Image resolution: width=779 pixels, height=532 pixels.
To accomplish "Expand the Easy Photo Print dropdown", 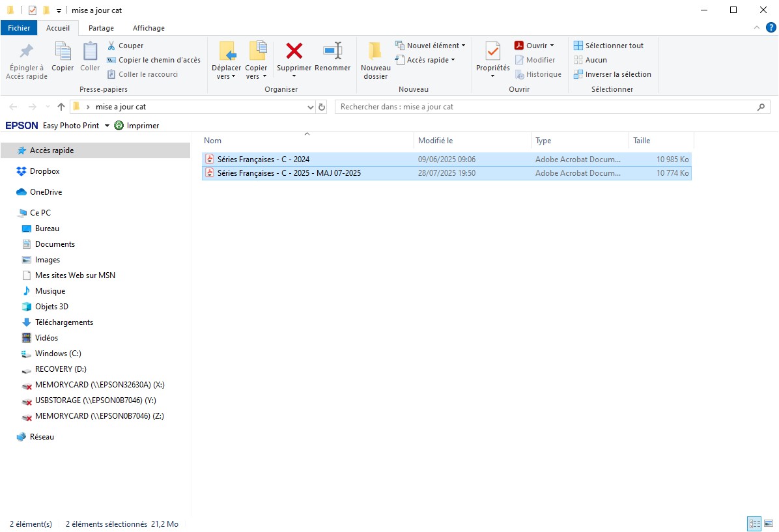I will point(107,125).
